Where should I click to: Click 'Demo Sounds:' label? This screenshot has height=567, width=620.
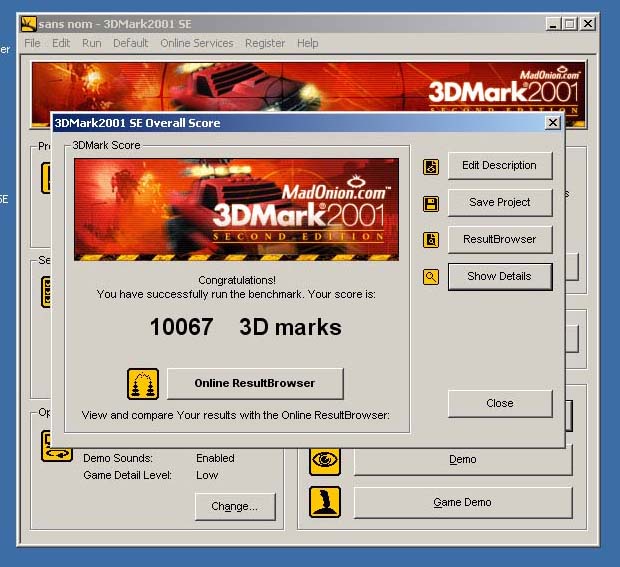118,458
